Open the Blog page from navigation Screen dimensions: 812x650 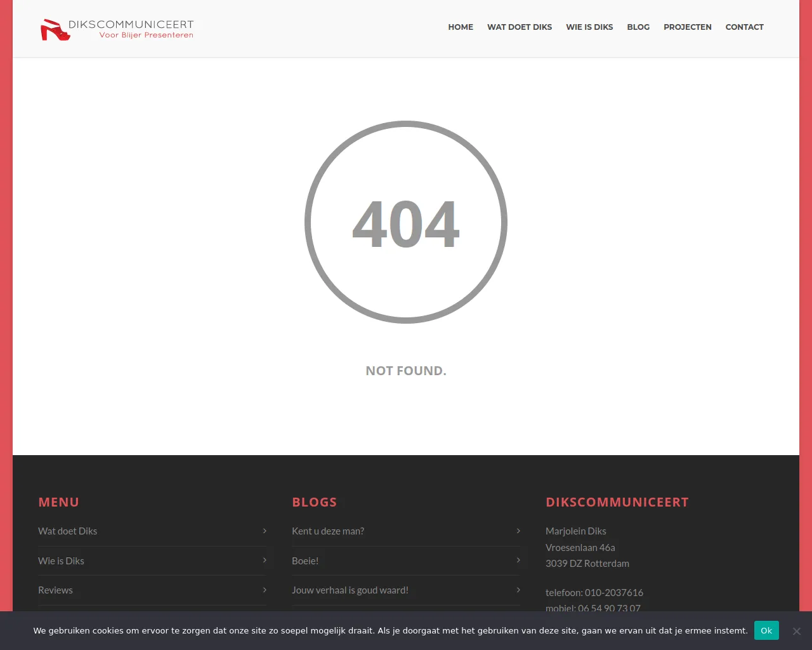[638, 27]
